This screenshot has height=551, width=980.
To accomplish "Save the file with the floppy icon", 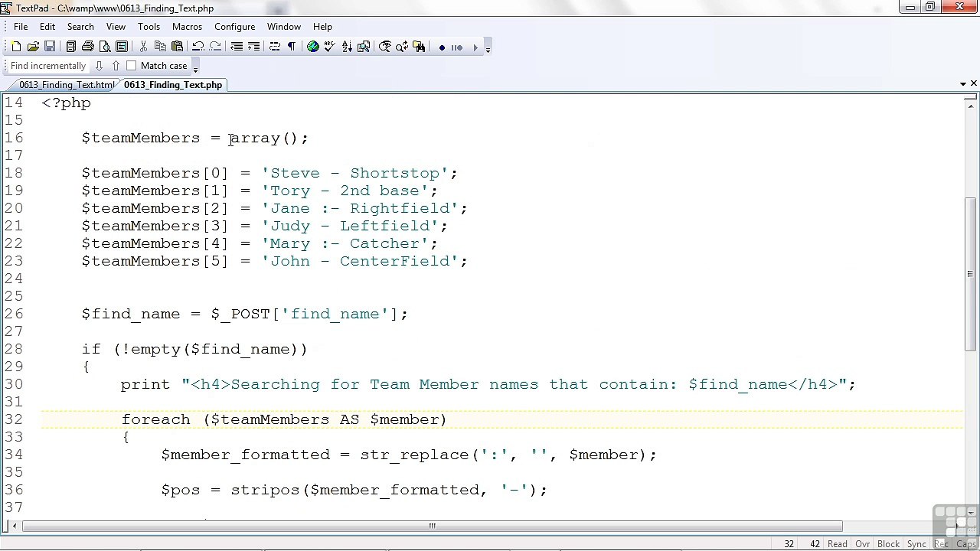I will 50,47.
